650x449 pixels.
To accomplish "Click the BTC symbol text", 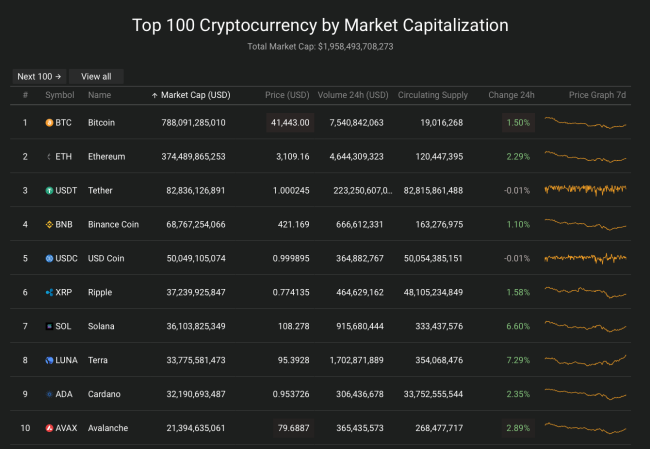I will click(x=63, y=123).
